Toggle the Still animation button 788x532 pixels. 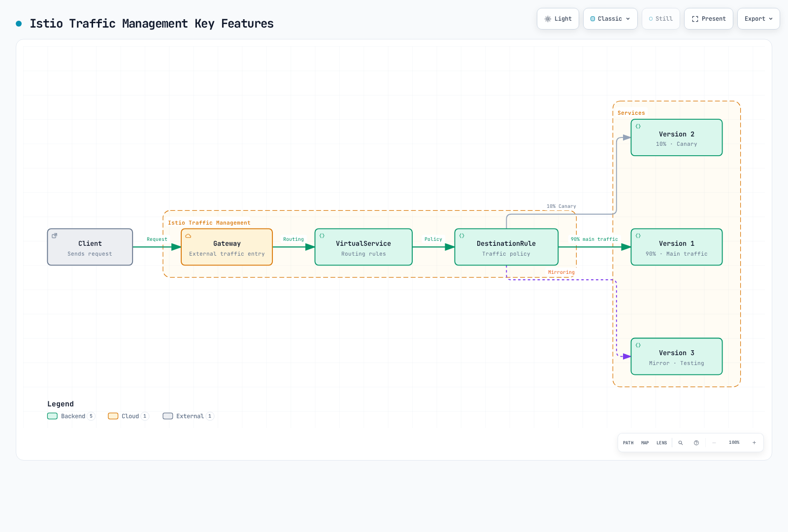[x=660, y=19]
